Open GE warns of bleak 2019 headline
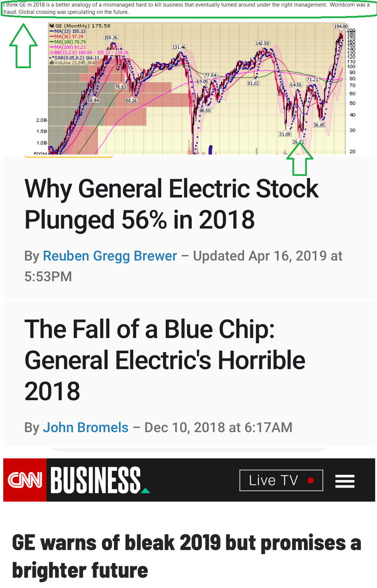Screen dimensions: 377x588 187,556
